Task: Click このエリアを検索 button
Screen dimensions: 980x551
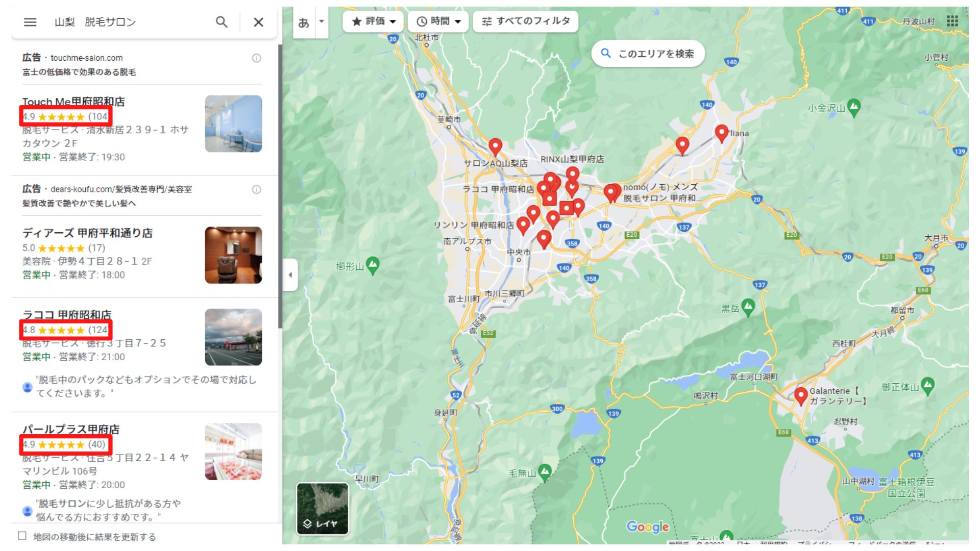Action: point(648,54)
